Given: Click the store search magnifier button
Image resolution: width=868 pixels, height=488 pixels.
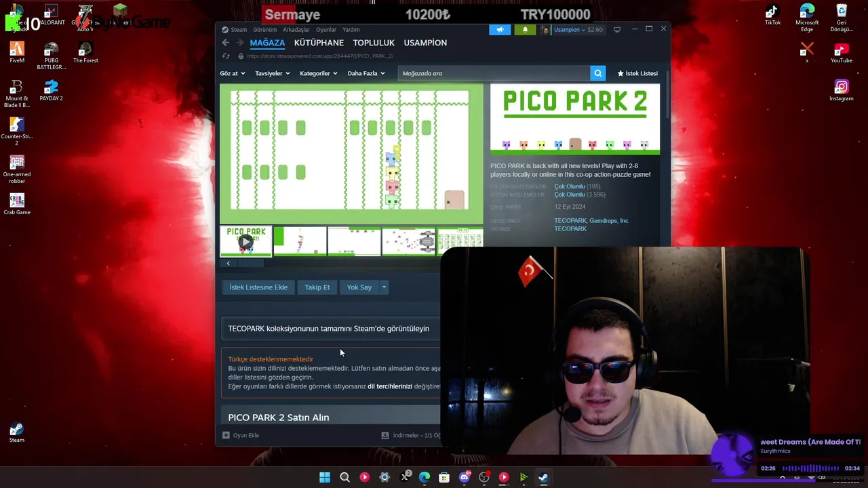Looking at the screenshot, I should click(x=597, y=73).
